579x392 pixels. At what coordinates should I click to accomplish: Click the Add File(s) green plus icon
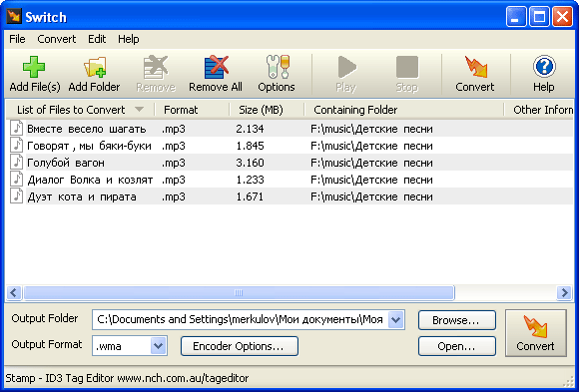coord(34,67)
